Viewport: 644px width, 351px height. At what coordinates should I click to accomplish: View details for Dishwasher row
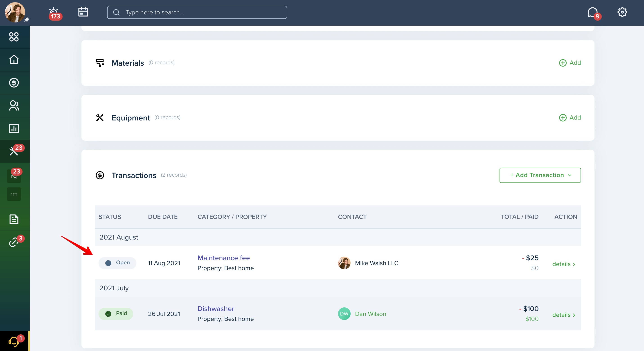(564, 315)
